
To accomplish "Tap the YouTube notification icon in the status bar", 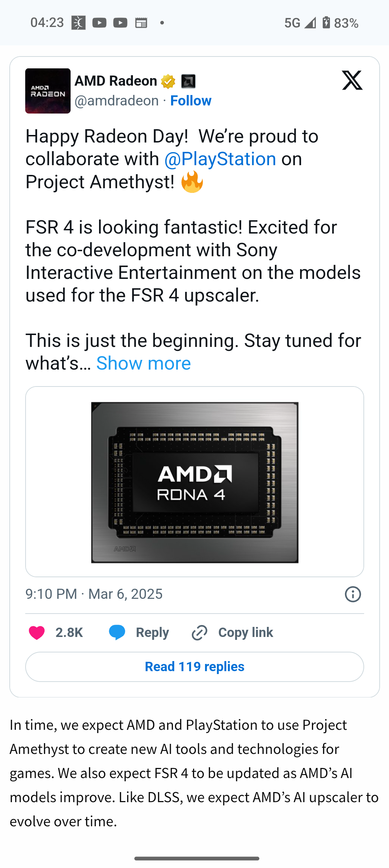I will tap(99, 23).
